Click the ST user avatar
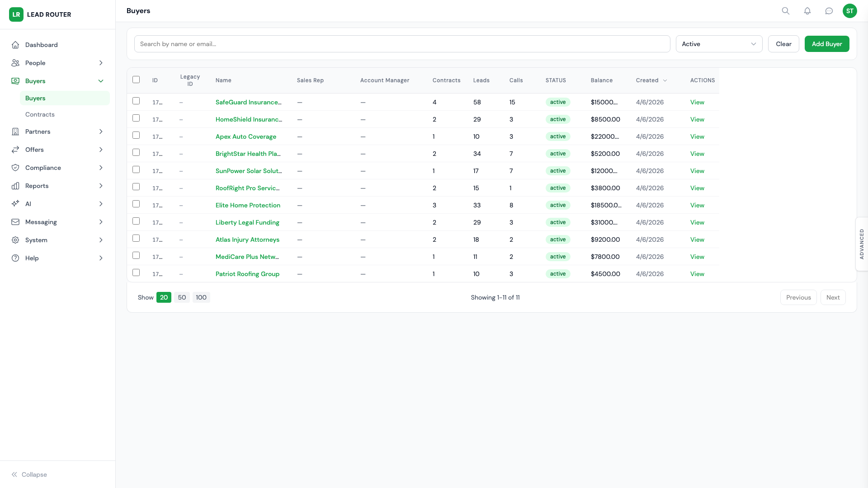 click(x=850, y=11)
